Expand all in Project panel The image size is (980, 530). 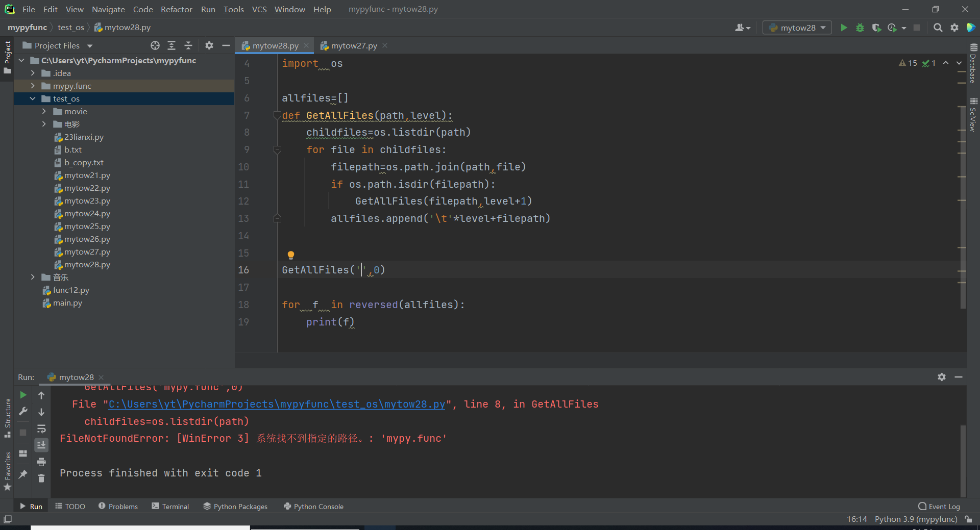click(171, 45)
